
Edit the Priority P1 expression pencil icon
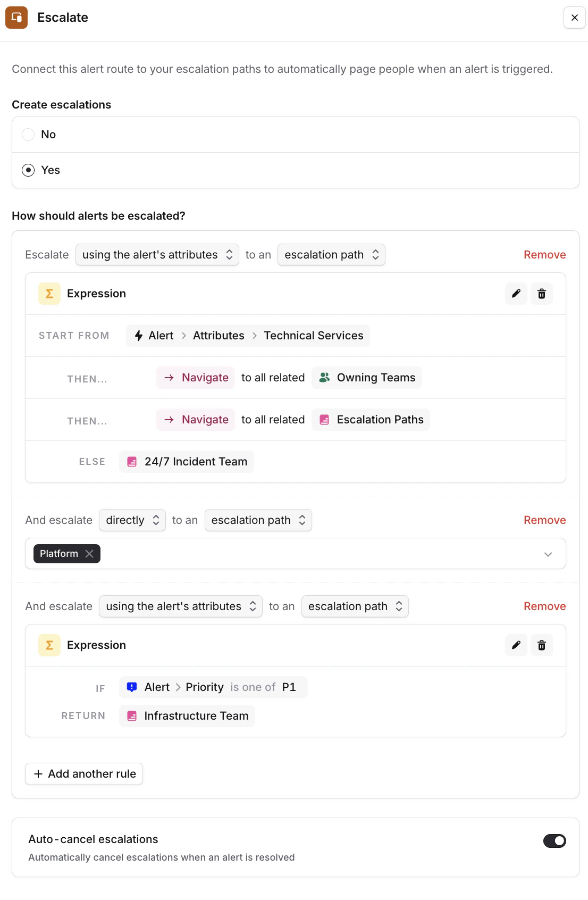pyautogui.click(x=516, y=645)
